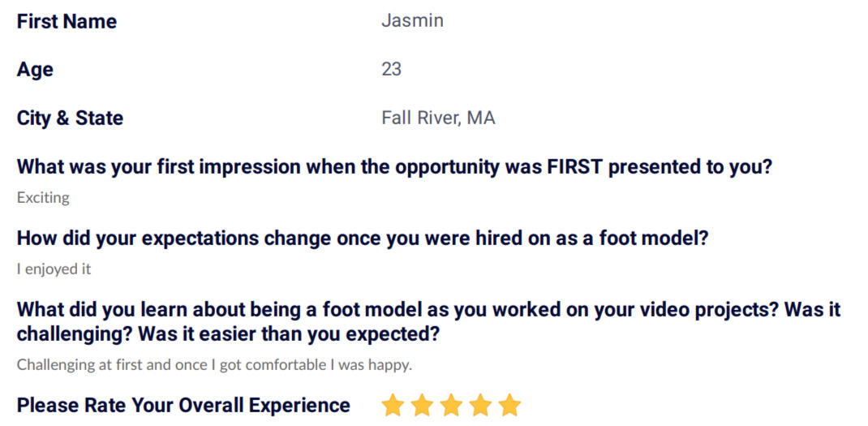Viewport: 868px width, 426px height.
Task: Click the age value 23
Action: [x=391, y=69]
